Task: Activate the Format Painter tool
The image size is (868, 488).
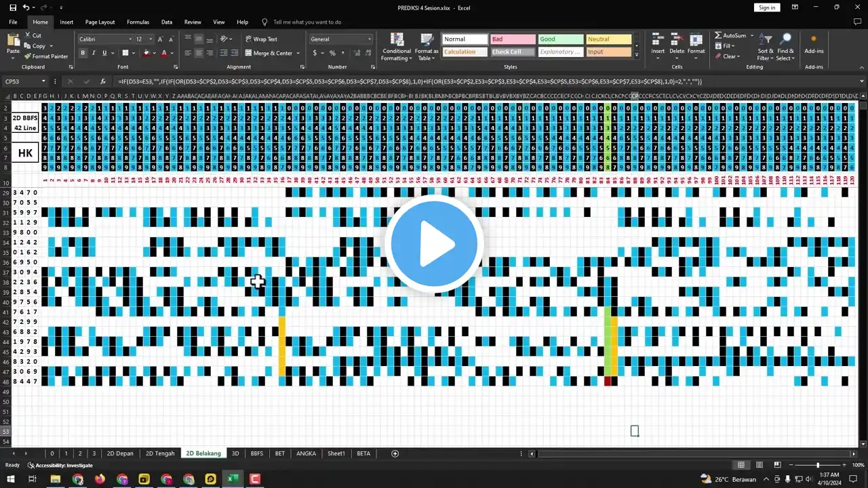Action: (x=46, y=56)
